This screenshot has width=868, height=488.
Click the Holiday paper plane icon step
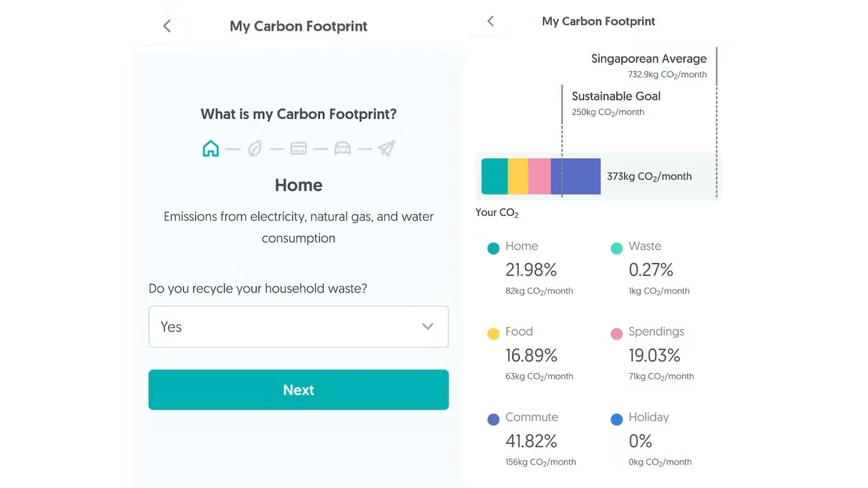[x=387, y=148]
